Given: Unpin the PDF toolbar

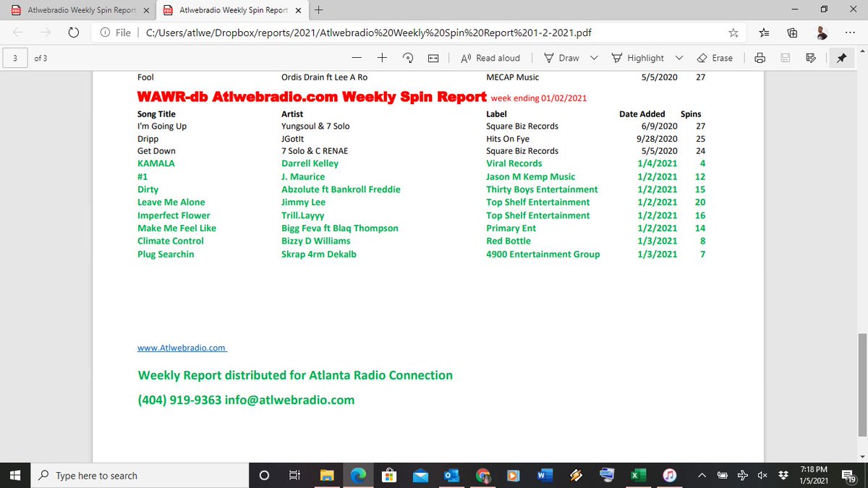Looking at the screenshot, I should [841, 57].
